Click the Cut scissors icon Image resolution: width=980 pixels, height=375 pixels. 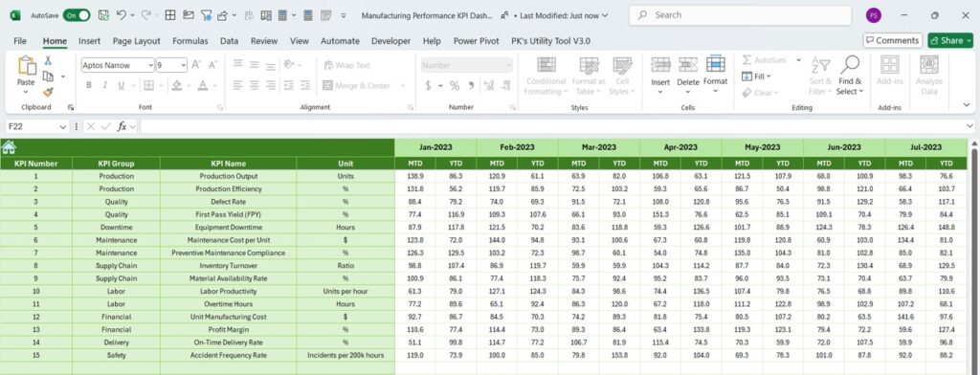48,60
